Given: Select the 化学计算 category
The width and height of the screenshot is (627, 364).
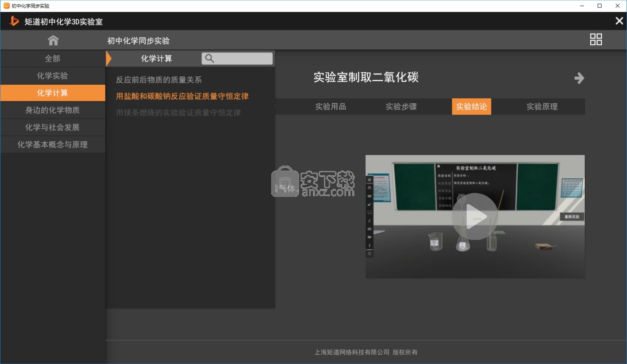Looking at the screenshot, I should [53, 93].
